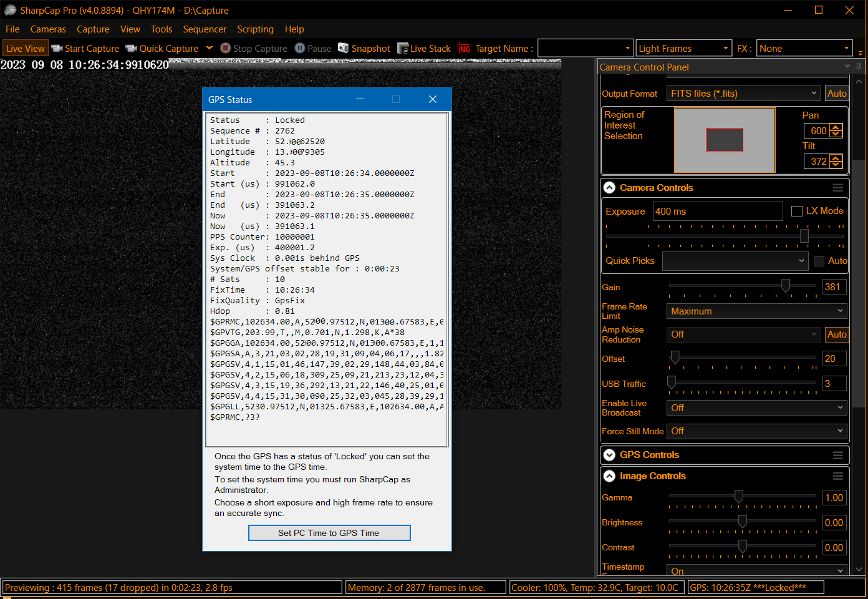Screen dimensions: 868x599
Task: Open the Image Controls hamburger menu icon
Action: click(838, 476)
